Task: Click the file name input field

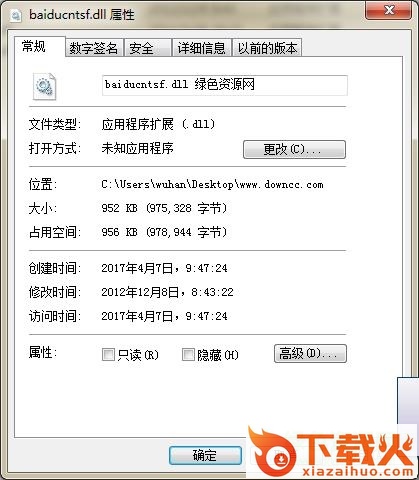Action: [225, 85]
